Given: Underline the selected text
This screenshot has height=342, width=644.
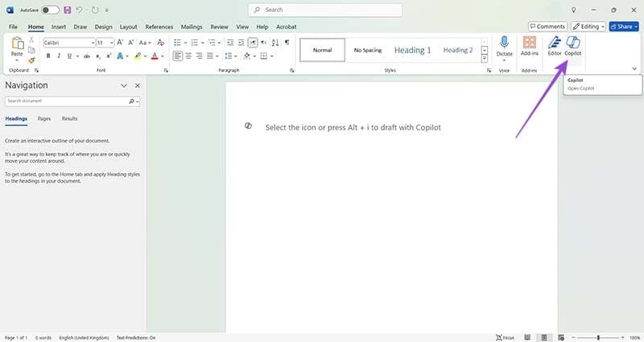Looking at the screenshot, I should click(x=69, y=56).
